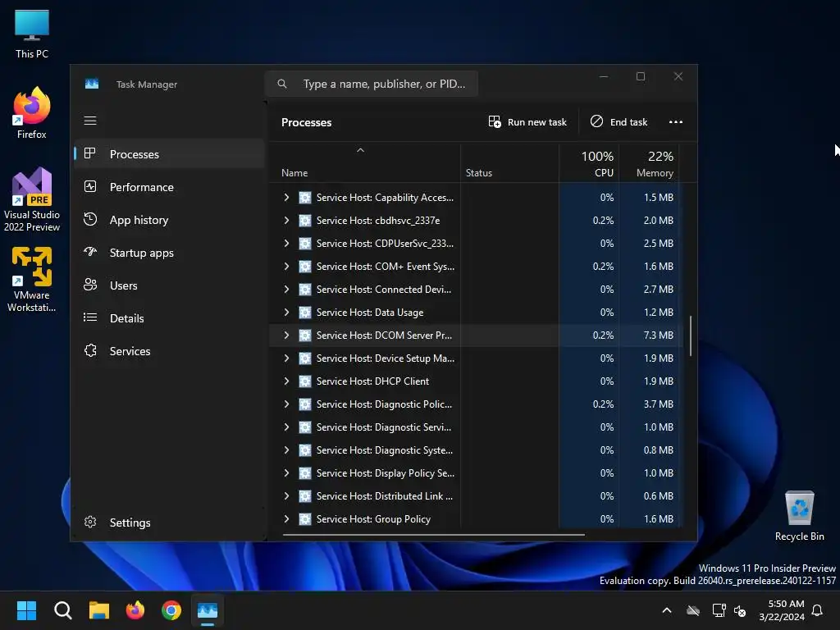840x630 pixels.
Task: Switch to the Performance page
Action: (169, 186)
